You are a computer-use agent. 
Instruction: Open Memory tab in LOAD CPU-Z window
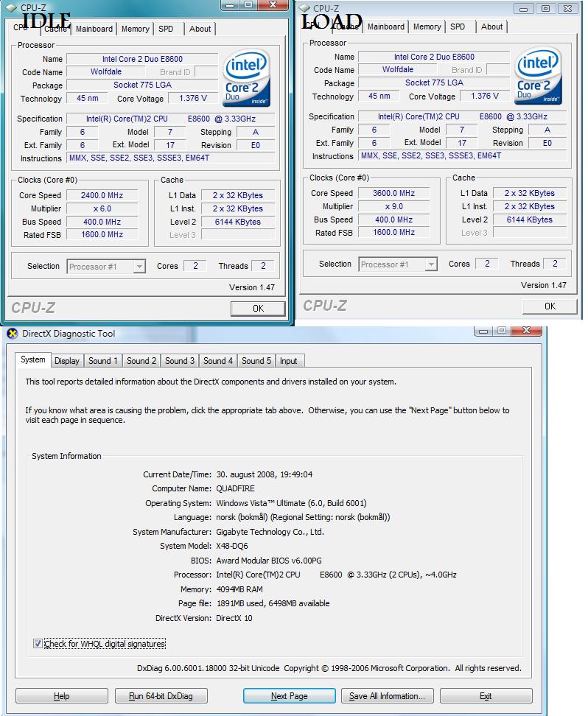[427, 27]
